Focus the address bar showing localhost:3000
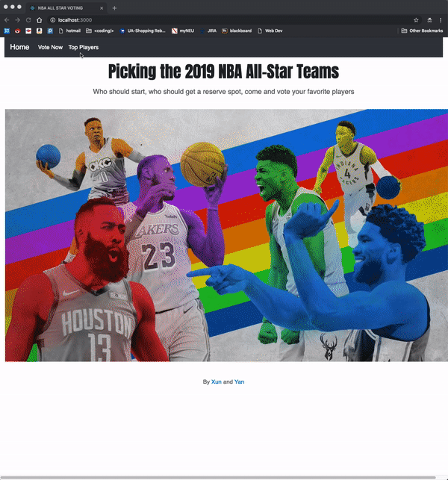This screenshot has height=480, width=448. point(233,20)
